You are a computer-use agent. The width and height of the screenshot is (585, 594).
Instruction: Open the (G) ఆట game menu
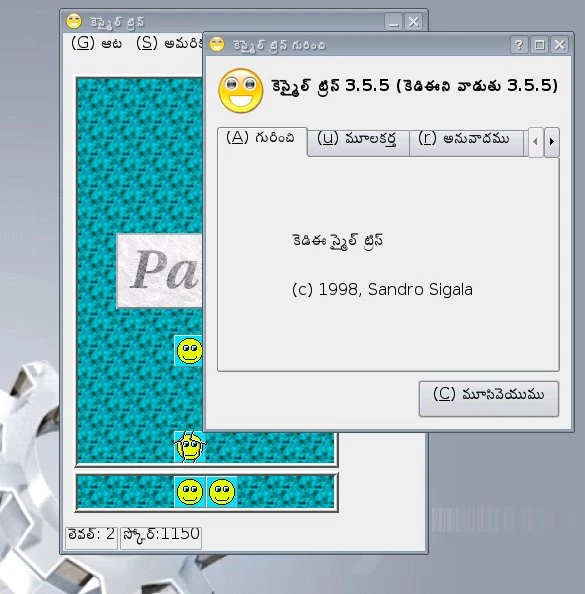[97, 44]
